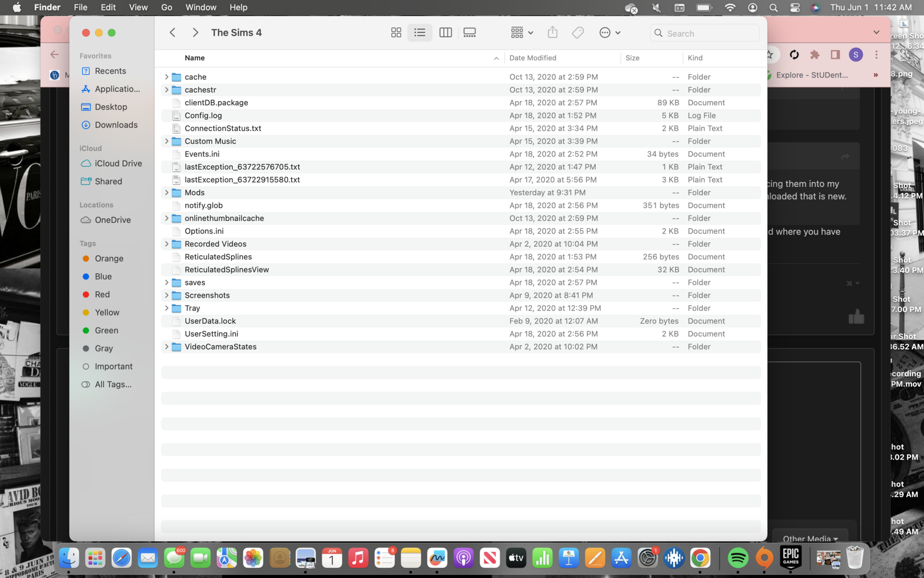924x578 pixels.
Task: Open Podcasts app from the Dock
Action: [x=463, y=558]
